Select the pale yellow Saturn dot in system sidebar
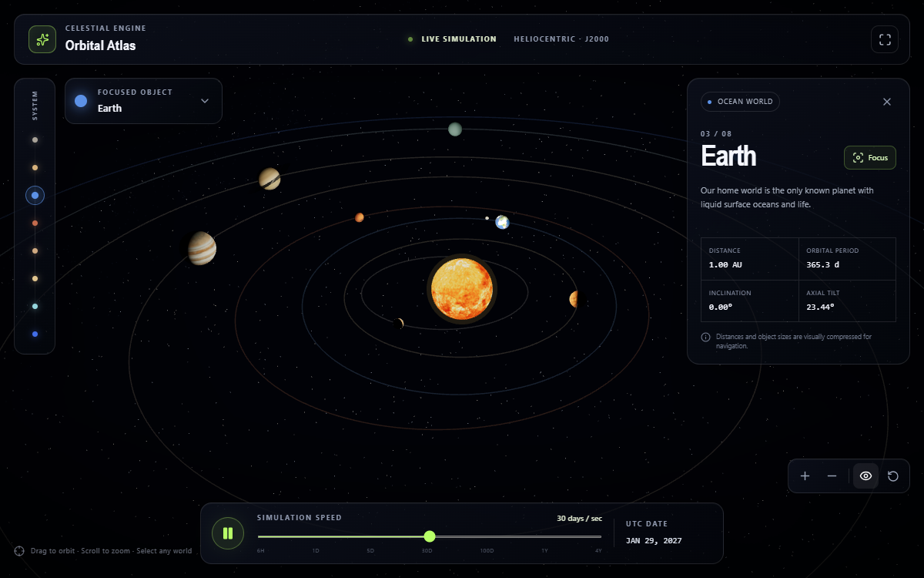Image resolution: width=924 pixels, height=578 pixels. coord(35,279)
